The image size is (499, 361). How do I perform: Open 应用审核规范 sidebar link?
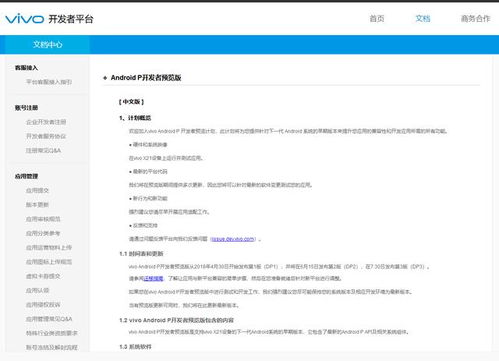43,219
